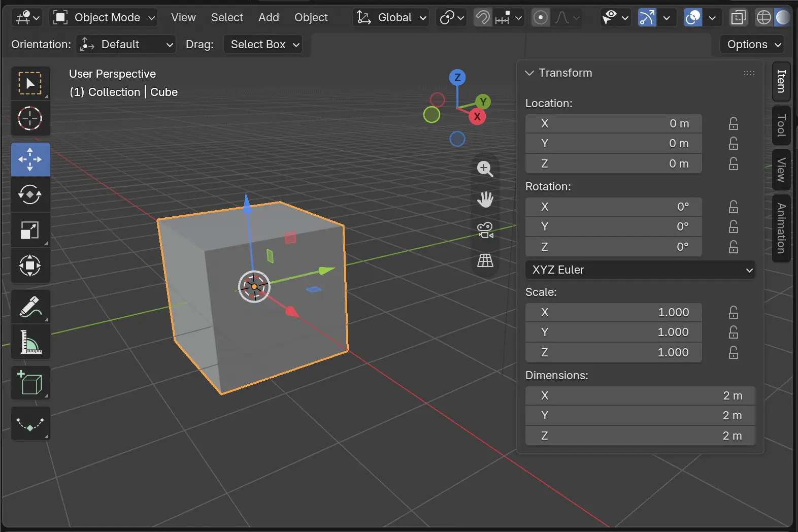The image size is (798, 532).
Task: Switch to the Animation sidebar tab
Action: [x=782, y=228]
